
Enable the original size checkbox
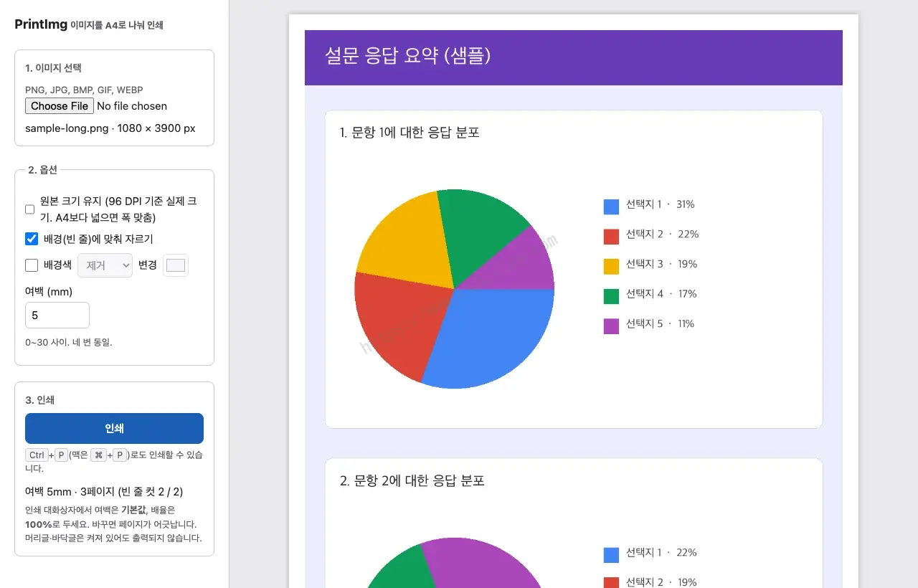tap(30, 209)
